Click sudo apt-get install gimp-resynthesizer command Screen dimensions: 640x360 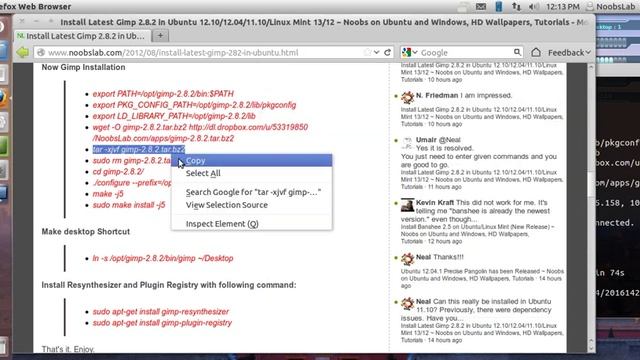pyautogui.click(x=160, y=311)
